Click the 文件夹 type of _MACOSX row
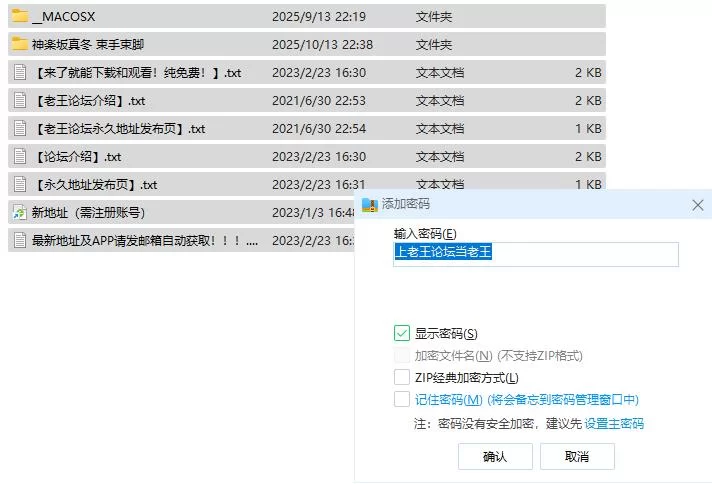 pyautogui.click(x=434, y=17)
